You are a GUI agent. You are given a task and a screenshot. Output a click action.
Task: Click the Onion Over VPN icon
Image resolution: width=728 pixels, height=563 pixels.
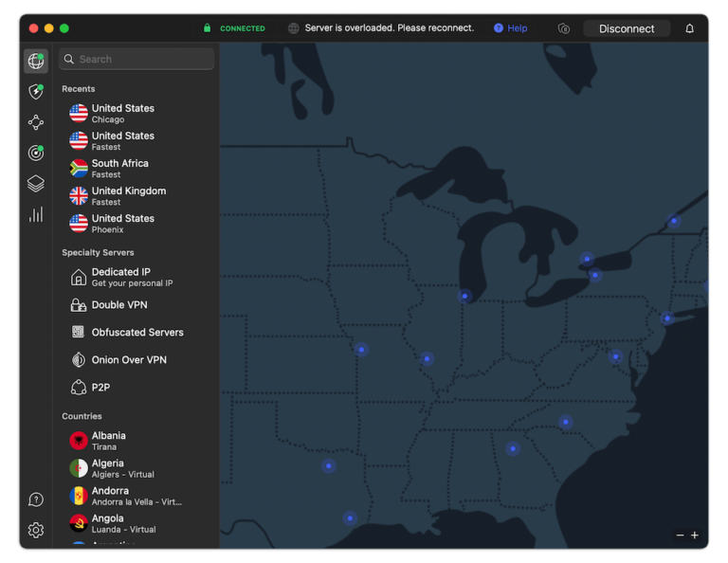(79, 360)
